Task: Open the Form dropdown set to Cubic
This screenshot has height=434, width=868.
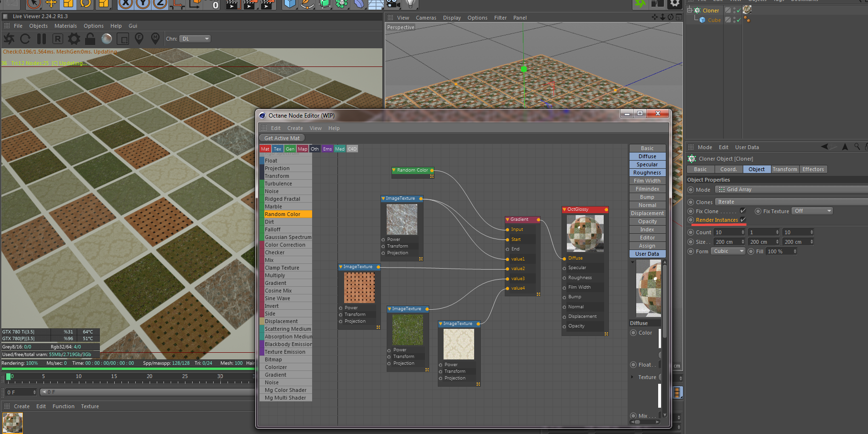Action: [x=728, y=251]
